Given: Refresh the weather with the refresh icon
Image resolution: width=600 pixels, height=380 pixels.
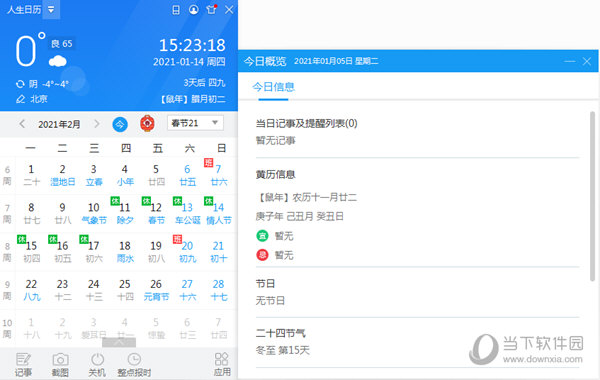Looking at the screenshot, I should tap(20, 84).
